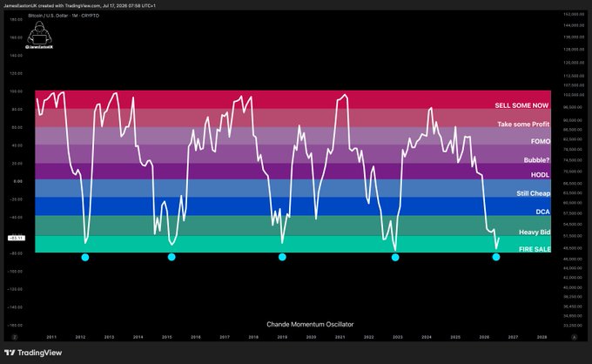
Task: Click the DCA zone label
Action: pos(542,212)
